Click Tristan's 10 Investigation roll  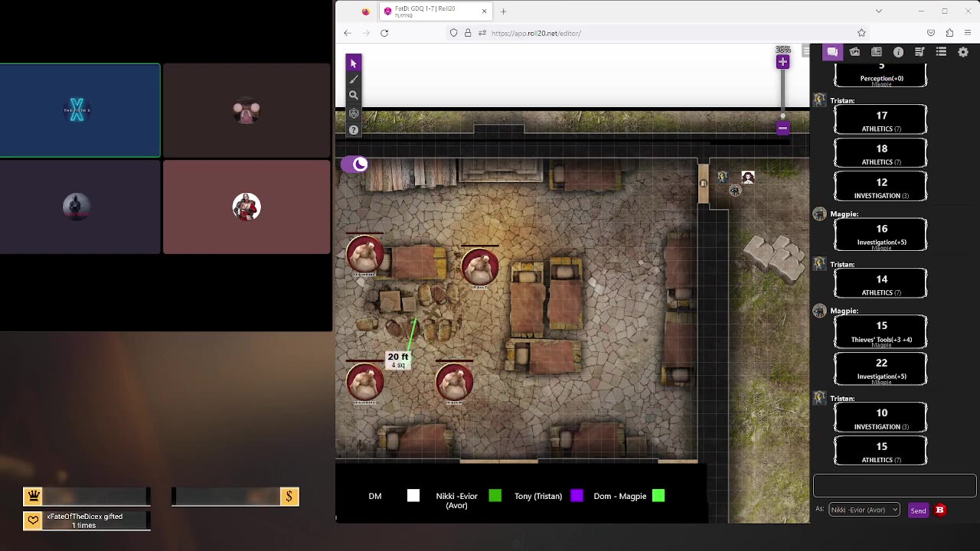[880, 418]
